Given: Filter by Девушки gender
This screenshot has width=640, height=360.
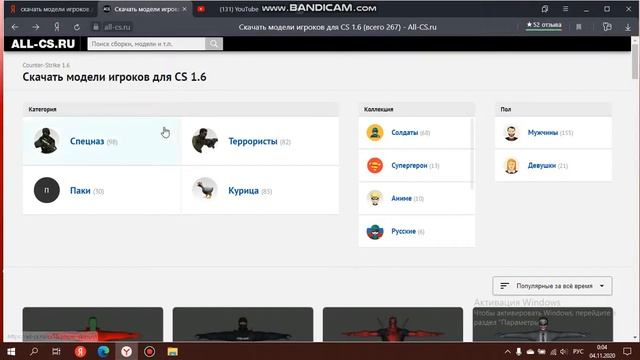Looking at the screenshot, I should [553, 165].
